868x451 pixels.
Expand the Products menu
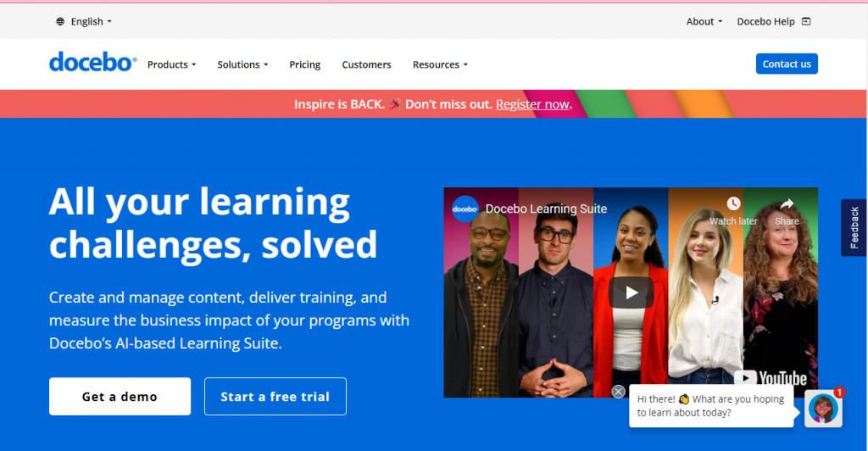pyautogui.click(x=171, y=64)
